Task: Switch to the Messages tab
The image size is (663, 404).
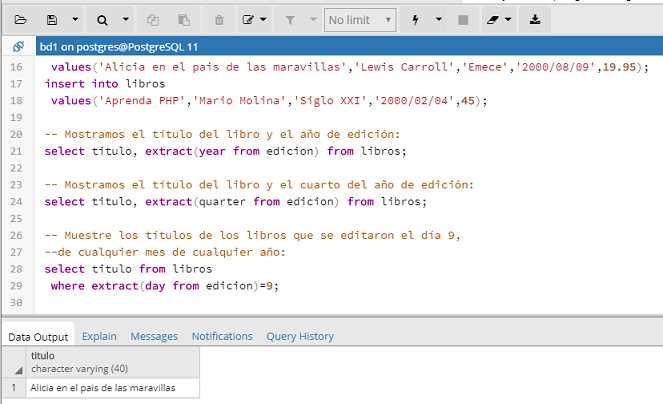Action: pyautogui.click(x=154, y=337)
